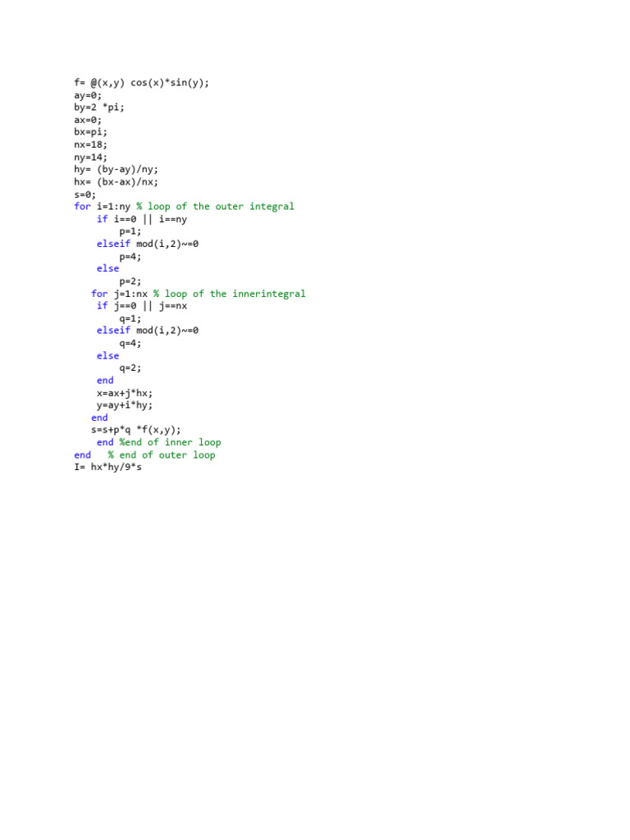Click the comment '%end of inner loop'
Image resolution: width=630 pixels, height=840 pixels.
(x=170, y=442)
